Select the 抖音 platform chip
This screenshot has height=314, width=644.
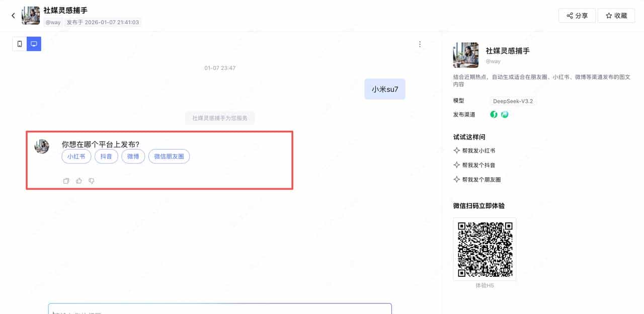click(106, 156)
